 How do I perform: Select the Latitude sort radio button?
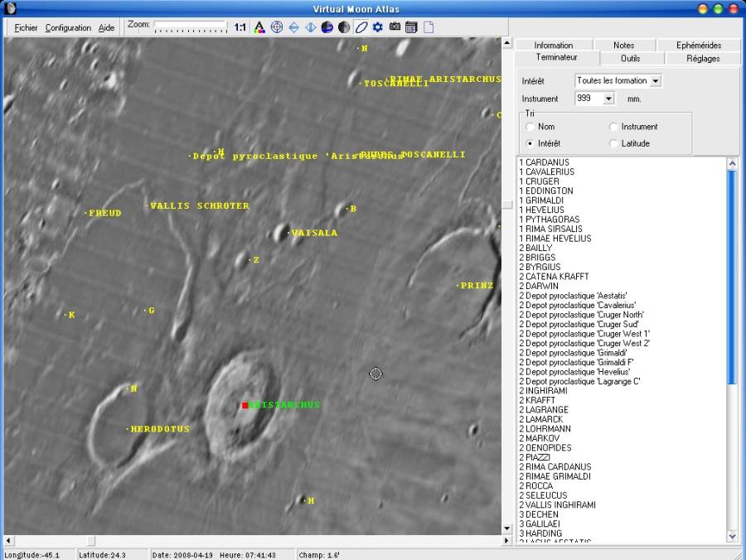613,143
